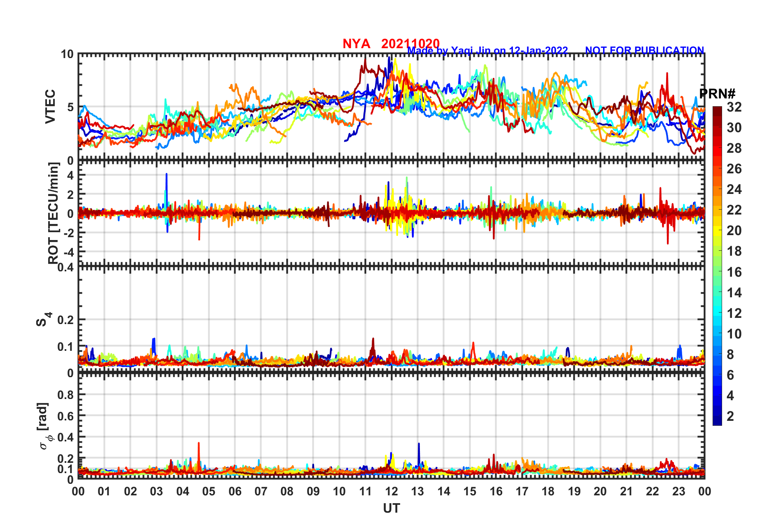Click UT axis hour label "03"

(x=156, y=491)
